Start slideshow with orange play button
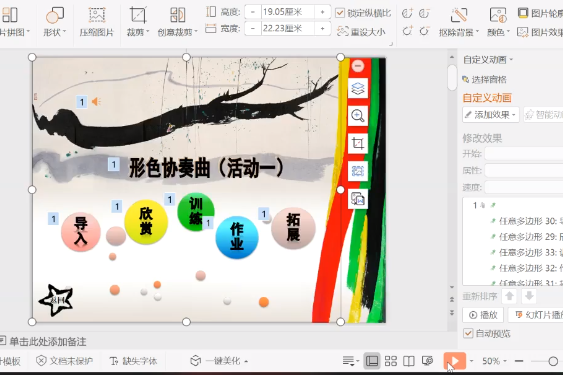Image resolution: width=563 pixels, height=375 pixels. tap(455, 361)
